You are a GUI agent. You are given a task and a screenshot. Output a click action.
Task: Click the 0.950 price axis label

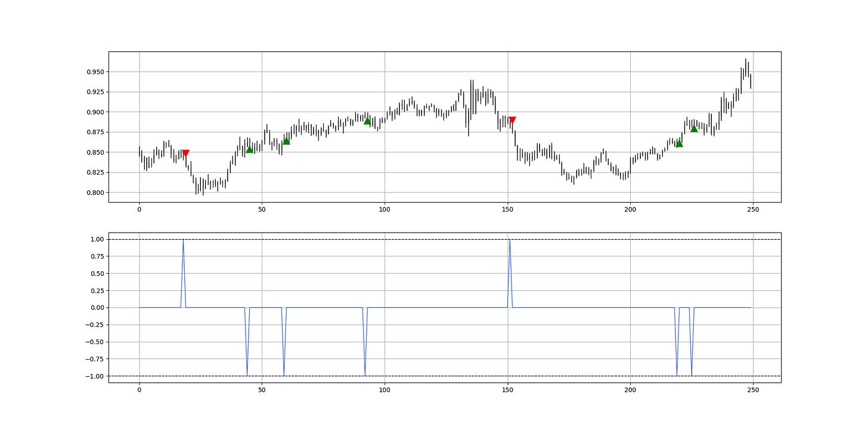[x=95, y=72]
